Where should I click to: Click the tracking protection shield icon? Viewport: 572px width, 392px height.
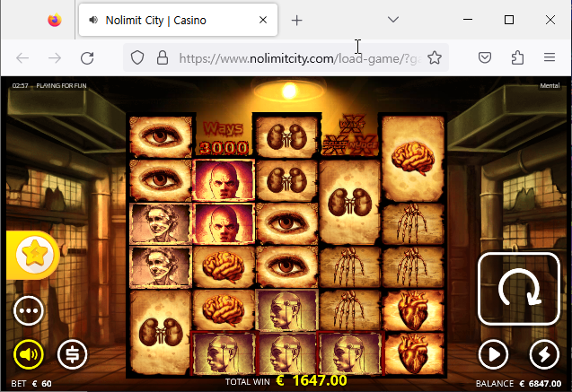[x=137, y=57]
